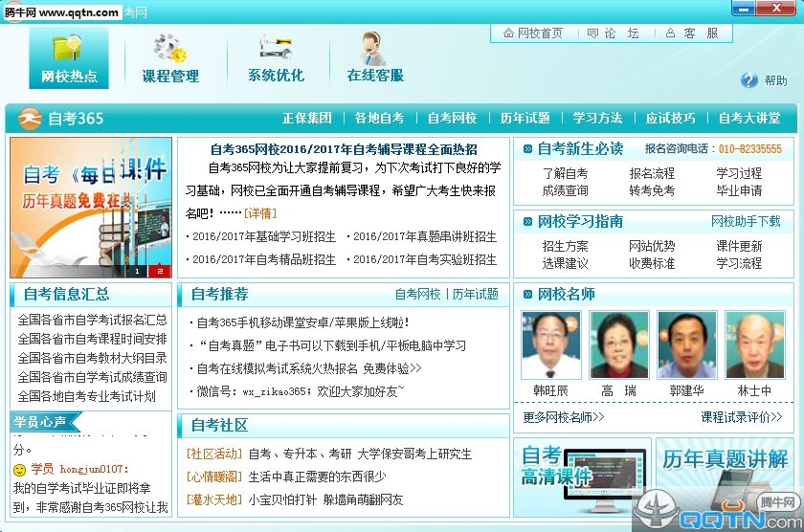Open 2016/2017年自考精品班招生 link
This screenshot has width=804, height=532.
click(264, 260)
